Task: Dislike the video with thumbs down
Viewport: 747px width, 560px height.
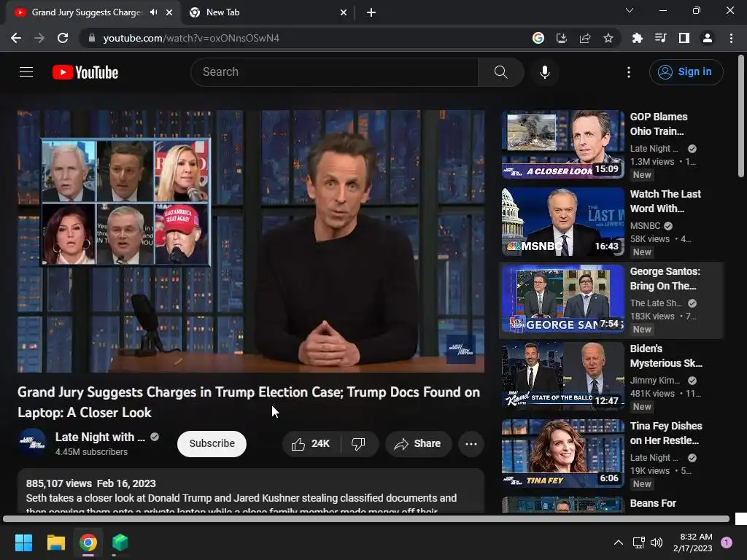Action: (x=359, y=444)
